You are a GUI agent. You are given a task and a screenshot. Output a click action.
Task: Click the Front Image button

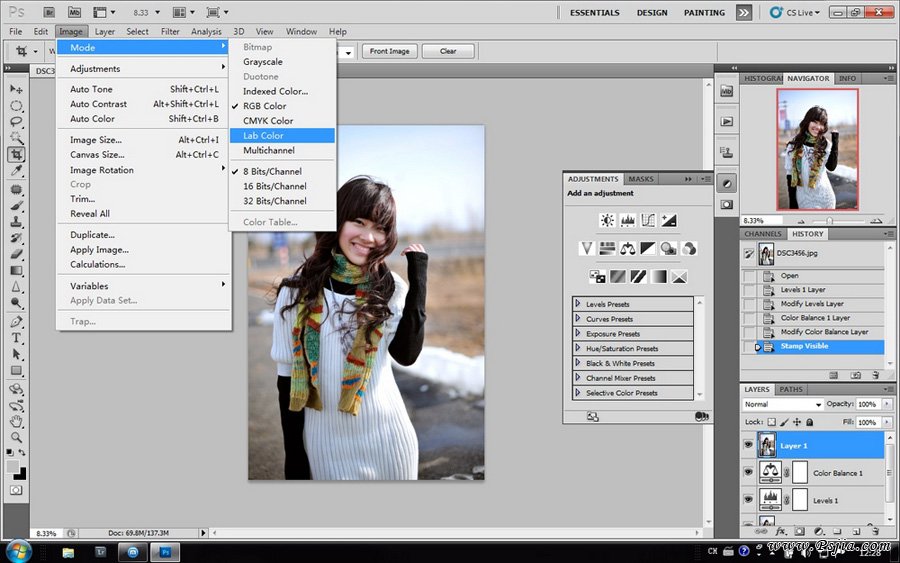389,51
